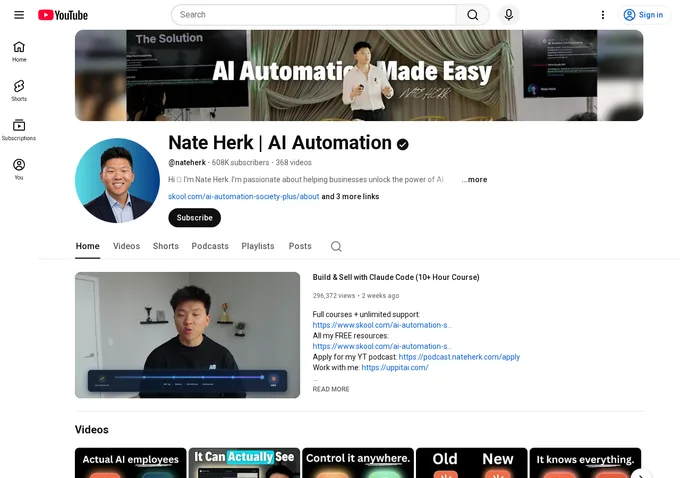Click the '608K subscribers' text

[x=240, y=163]
